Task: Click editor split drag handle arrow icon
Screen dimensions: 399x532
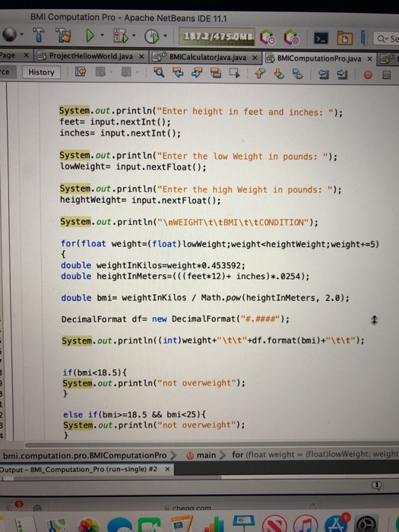Action: (374, 320)
